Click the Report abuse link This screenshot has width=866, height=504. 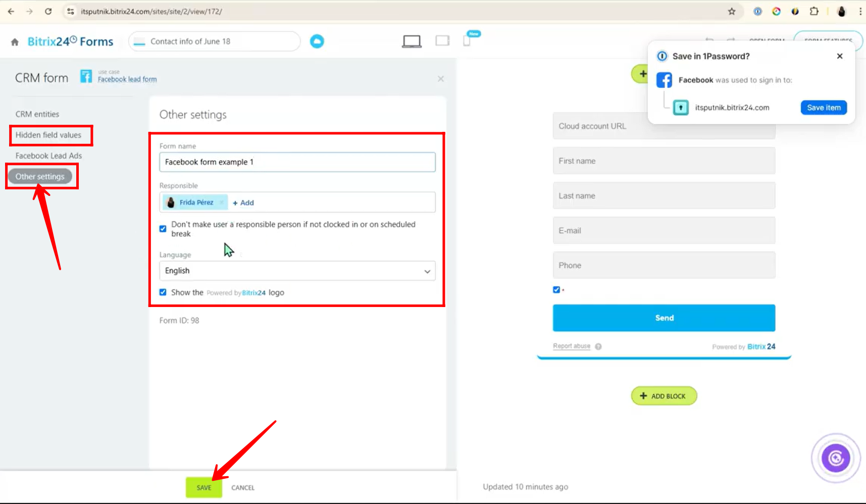point(572,346)
